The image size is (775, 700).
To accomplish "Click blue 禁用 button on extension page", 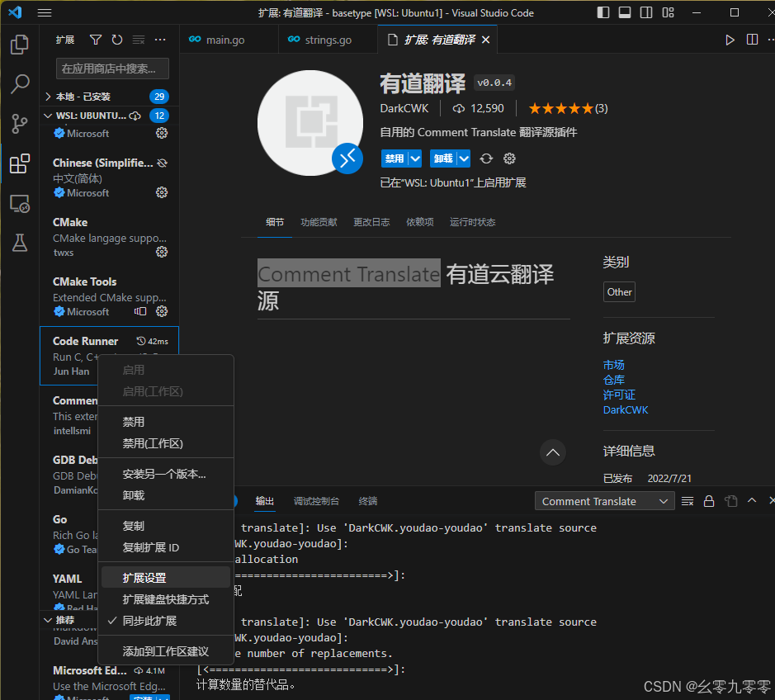I will point(395,158).
